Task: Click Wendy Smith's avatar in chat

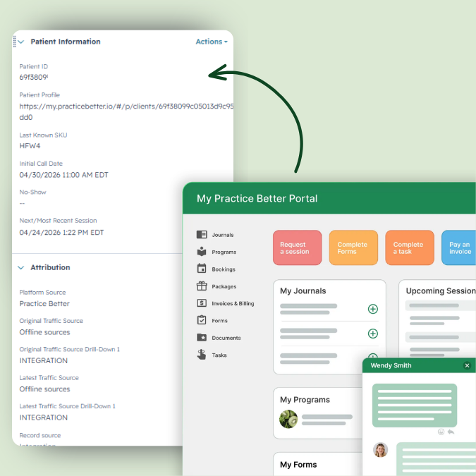Action: pos(380,450)
